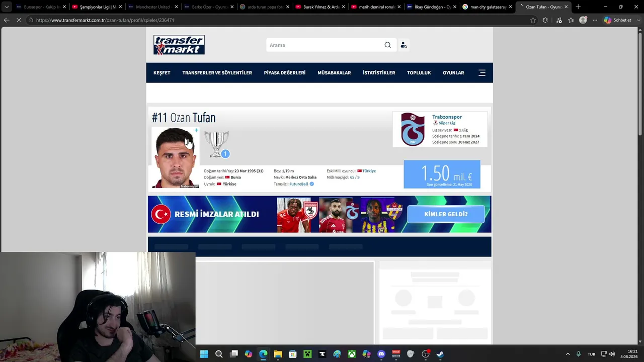Open the browser extensions icon
This screenshot has width=644, height=362.
click(x=545, y=20)
